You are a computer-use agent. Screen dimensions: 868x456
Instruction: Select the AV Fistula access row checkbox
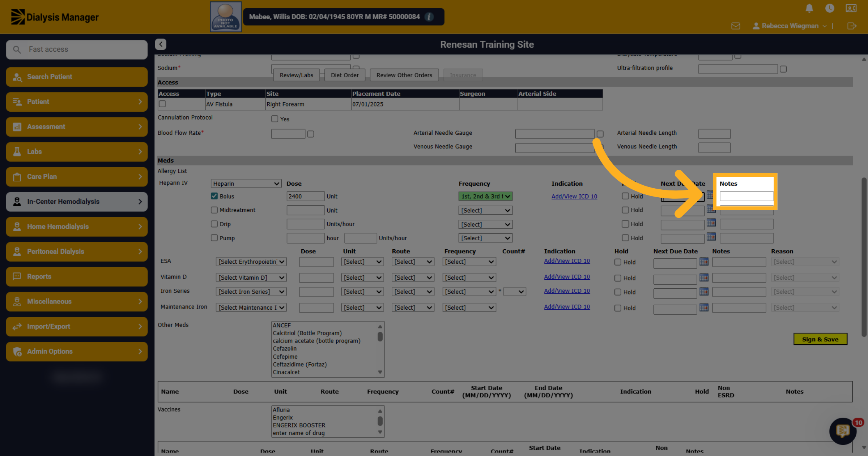(x=162, y=104)
